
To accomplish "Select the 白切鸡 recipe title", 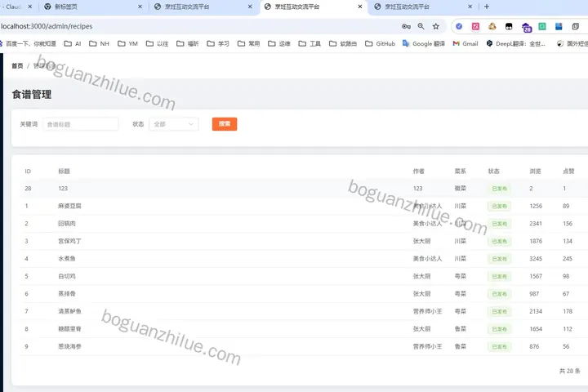I will point(67,276).
